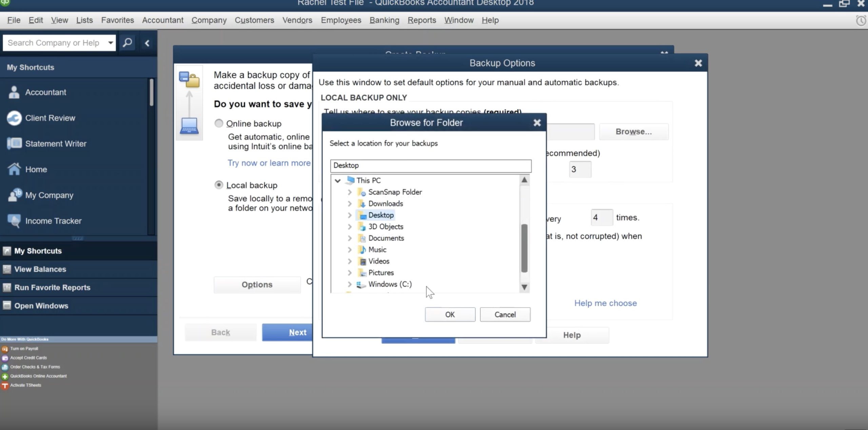
Task: Select 3D Objects in the folder tree
Action: point(386,227)
